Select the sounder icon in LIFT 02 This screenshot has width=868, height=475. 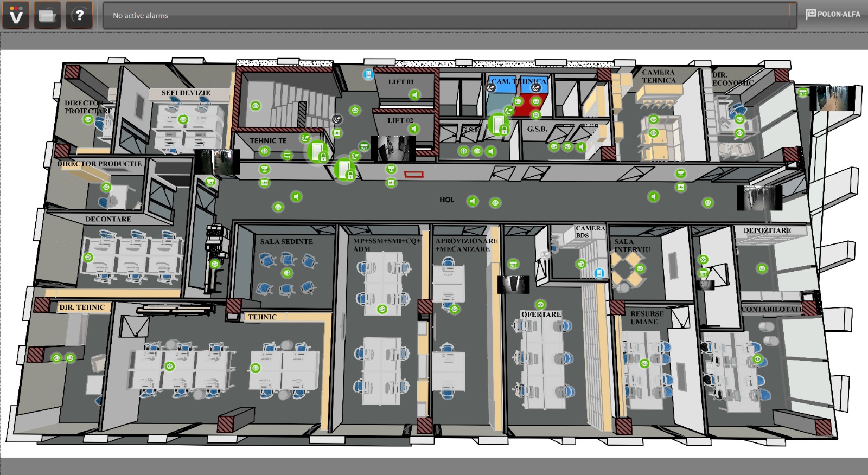(414, 129)
